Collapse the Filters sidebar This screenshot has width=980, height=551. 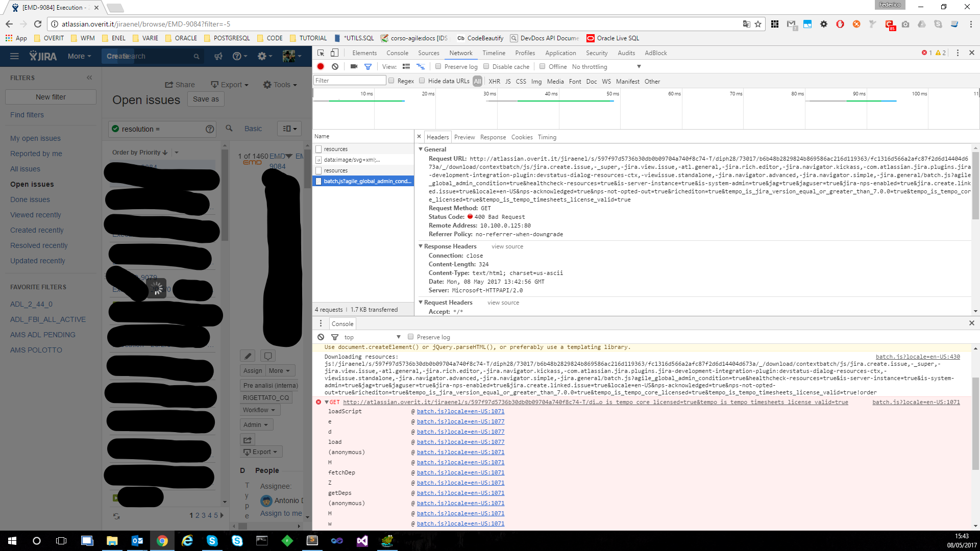(89, 78)
